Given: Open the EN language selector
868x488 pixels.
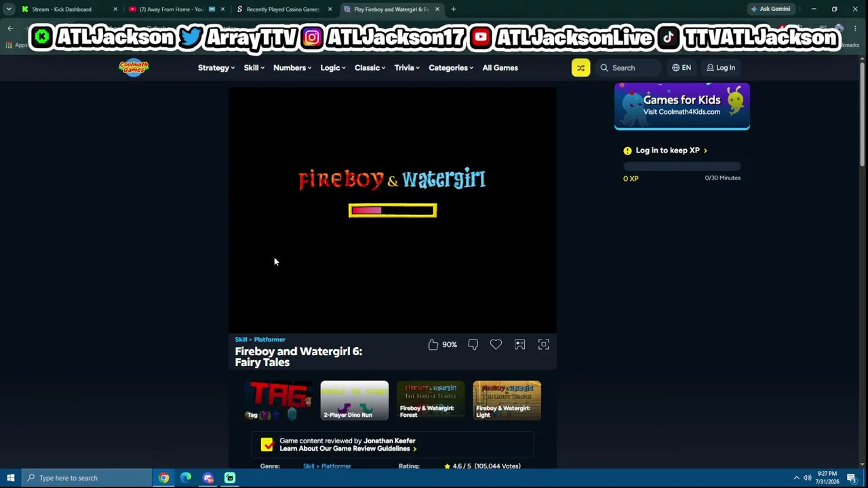Looking at the screenshot, I should coord(682,68).
